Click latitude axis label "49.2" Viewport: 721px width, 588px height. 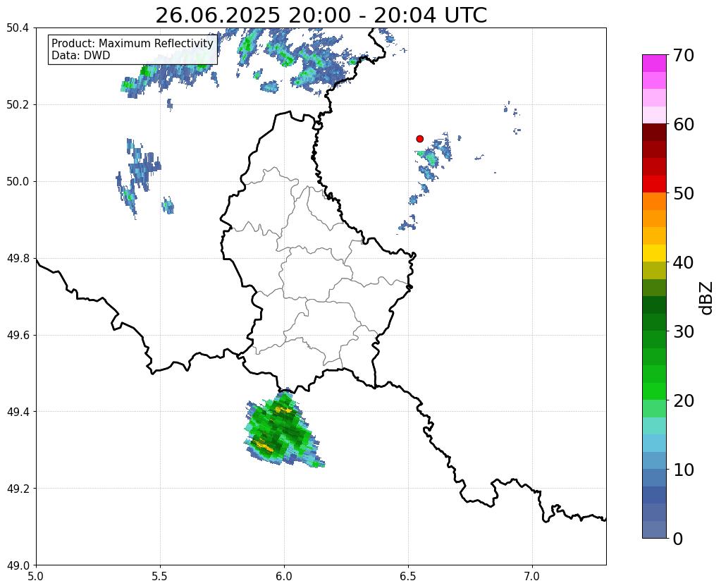[18, 489]
